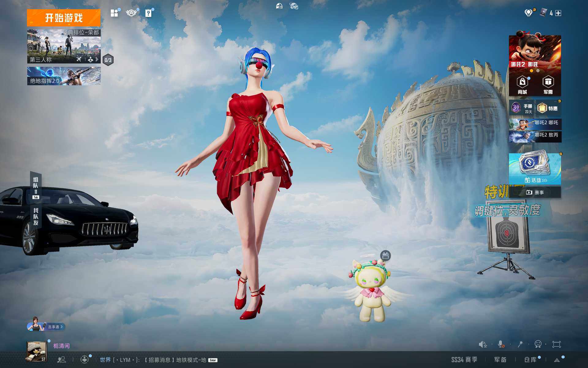The height and width of the screenshot is (368, 588).
Task: Open the magic wand effects icon
Action: (520, 344)
